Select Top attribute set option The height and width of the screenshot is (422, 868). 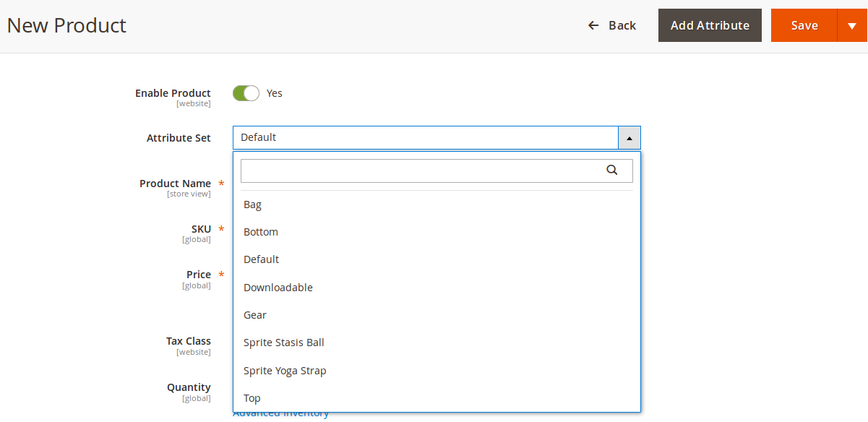(x=437, y=398)
